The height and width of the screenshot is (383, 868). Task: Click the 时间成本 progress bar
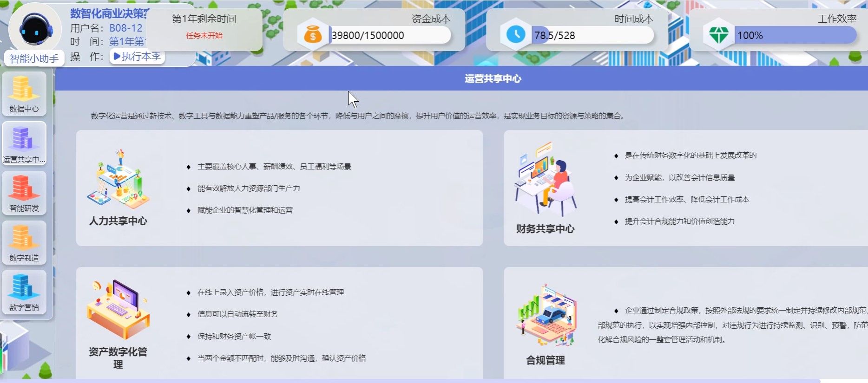(x=592, y=35)
